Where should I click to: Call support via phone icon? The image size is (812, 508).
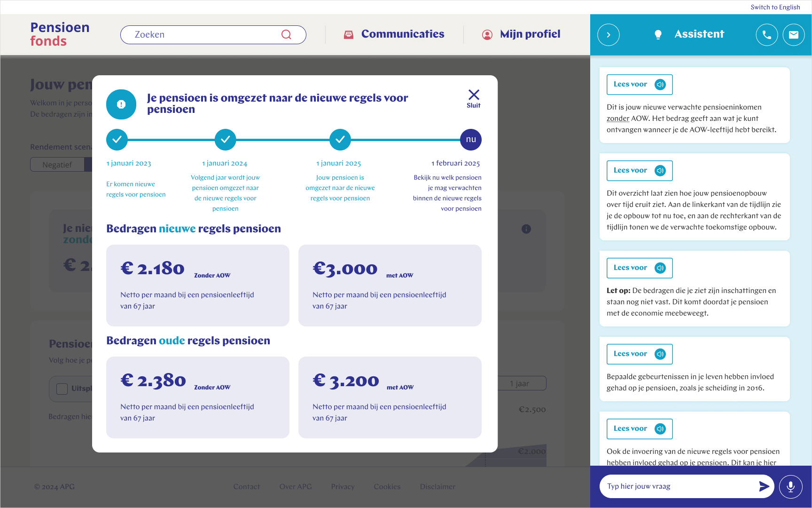click(767, 35)
